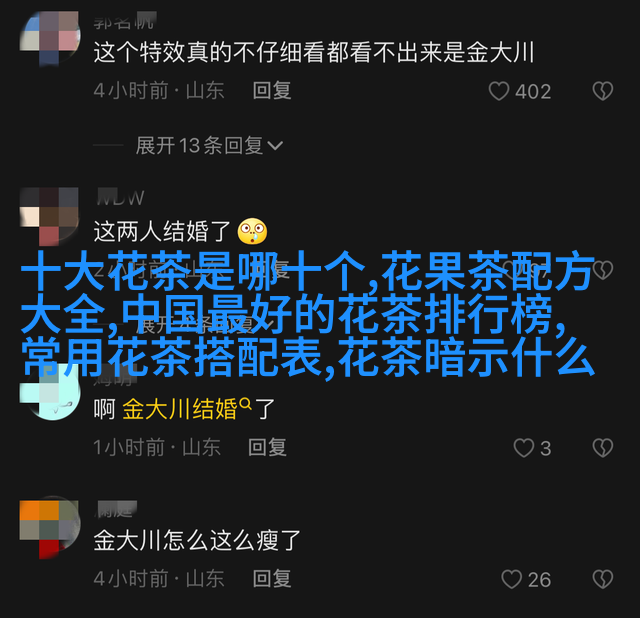Image resolution: width=640 pixels, height=618 pixels.
Task: Dislike the comment about 特效 with broken heart
Action: (x=603, y=91)
